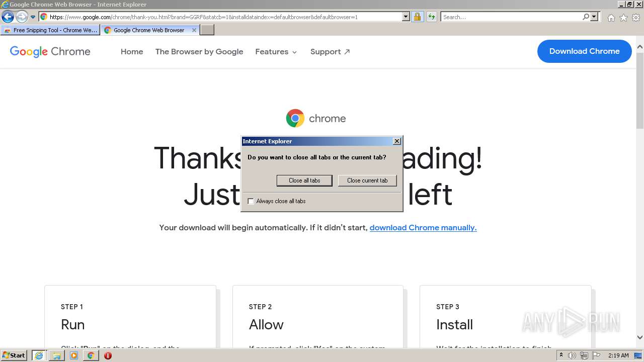Click Close all tabs button

pos(304,180)
